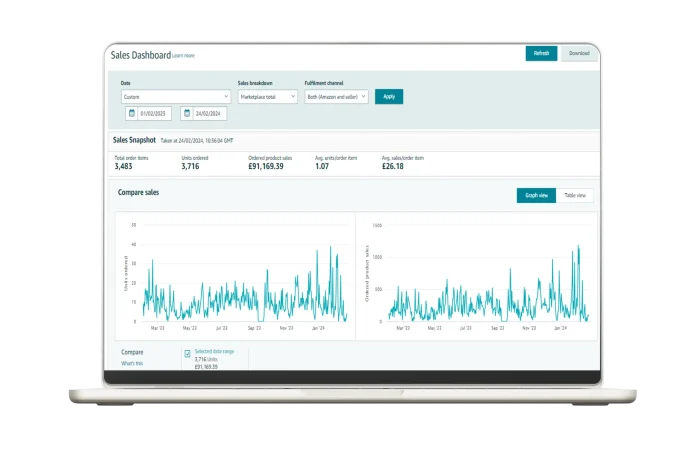The image size is (700, 450).
Task: Switch to Table view
Action: click(575, 195)
